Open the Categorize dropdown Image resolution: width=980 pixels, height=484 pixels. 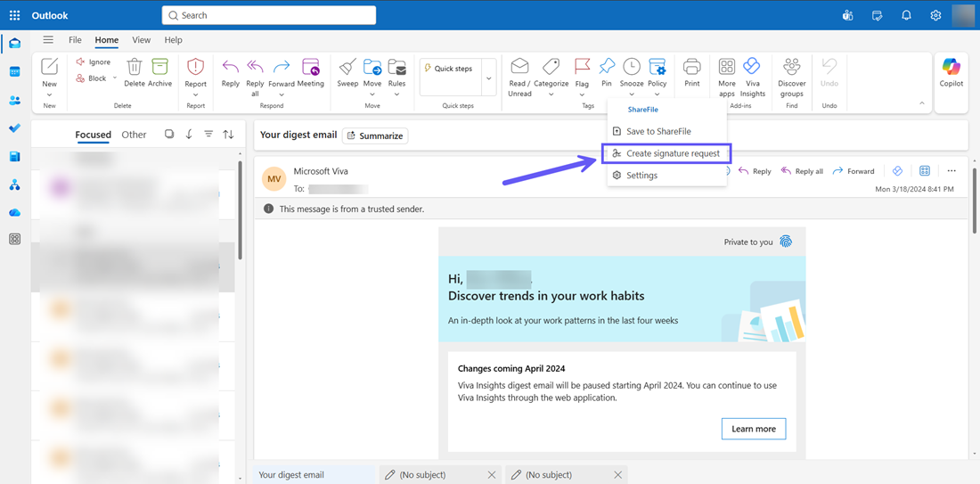551,94
